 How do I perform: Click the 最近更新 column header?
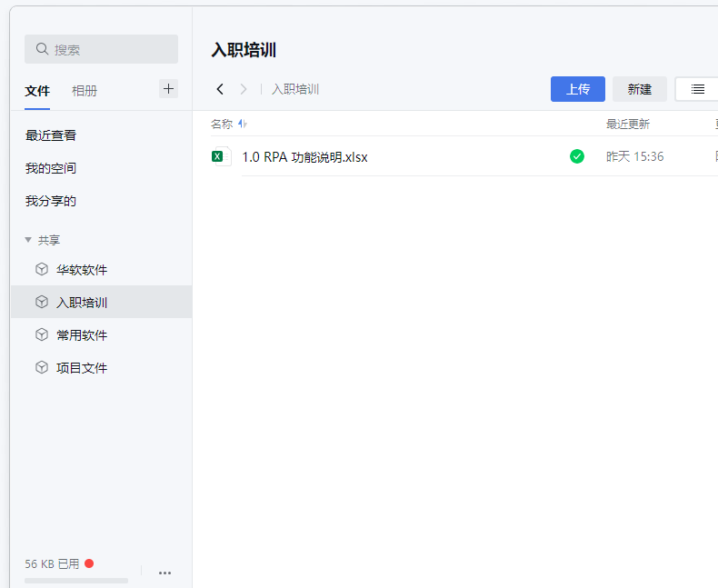coord(628,125)
